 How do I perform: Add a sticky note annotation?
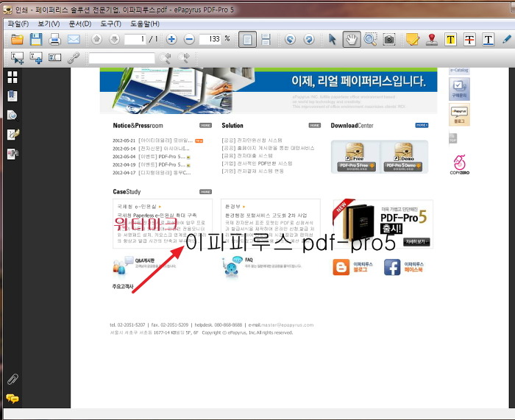click(x=413, y=40)
